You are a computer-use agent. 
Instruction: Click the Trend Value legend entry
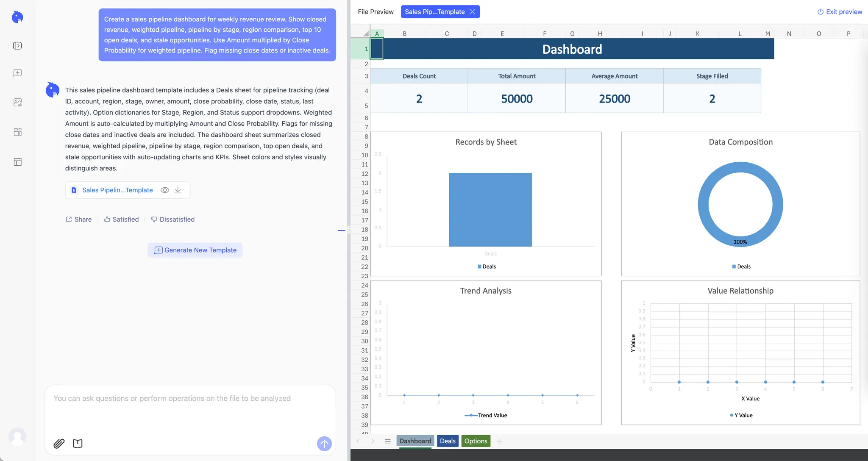pyautogui.click(x=486, y=415)
